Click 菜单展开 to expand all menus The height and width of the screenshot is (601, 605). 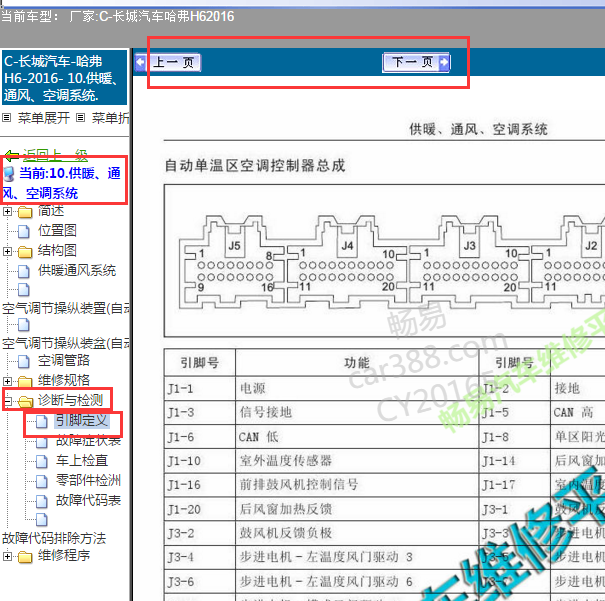(x=44, y=118)
